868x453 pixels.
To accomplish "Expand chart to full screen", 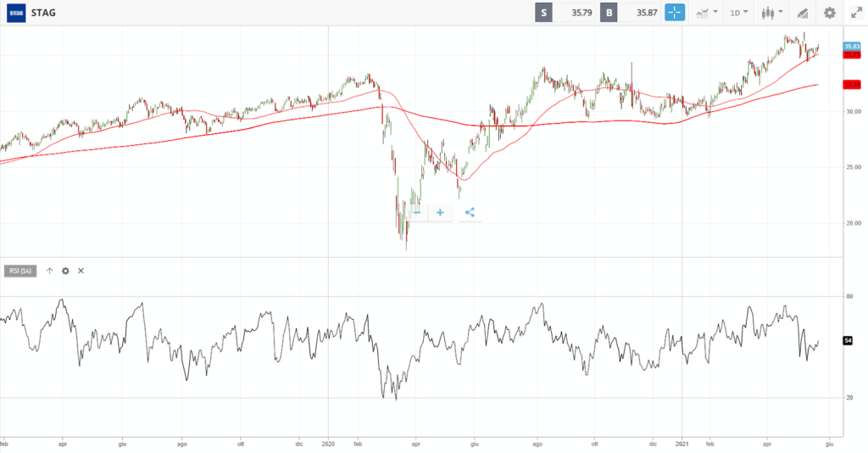I will pyautogui.click(x=856, y=13).
